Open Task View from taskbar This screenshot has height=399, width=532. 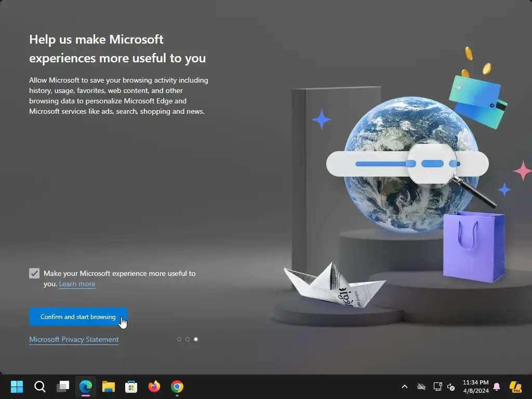coord(63,387)
